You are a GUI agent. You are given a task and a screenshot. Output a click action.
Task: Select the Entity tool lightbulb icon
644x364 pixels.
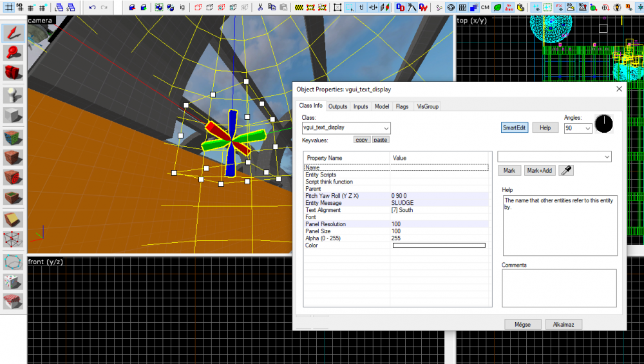click(x=13, y=95)
